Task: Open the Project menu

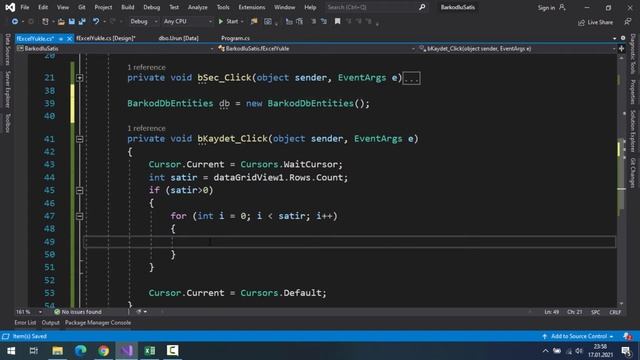Action: (103, 7)
